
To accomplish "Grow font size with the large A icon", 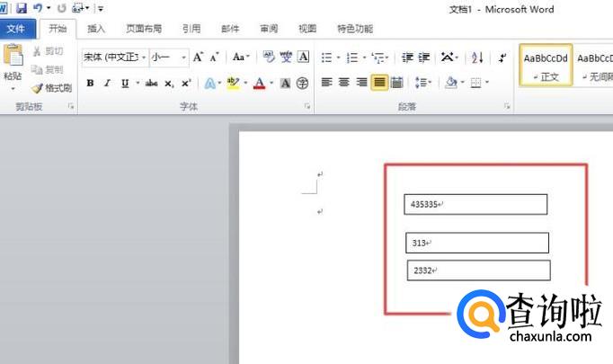I will (199, 58).
